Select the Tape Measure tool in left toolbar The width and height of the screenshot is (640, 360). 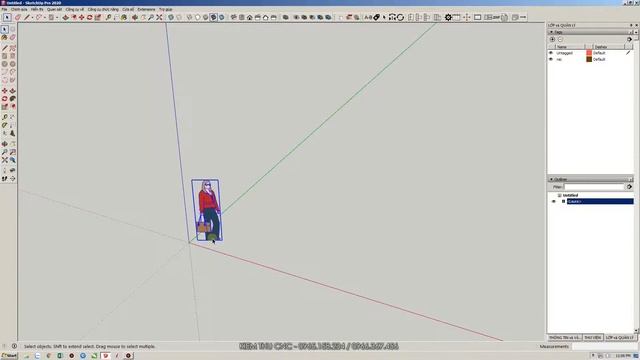click(4, 117)
